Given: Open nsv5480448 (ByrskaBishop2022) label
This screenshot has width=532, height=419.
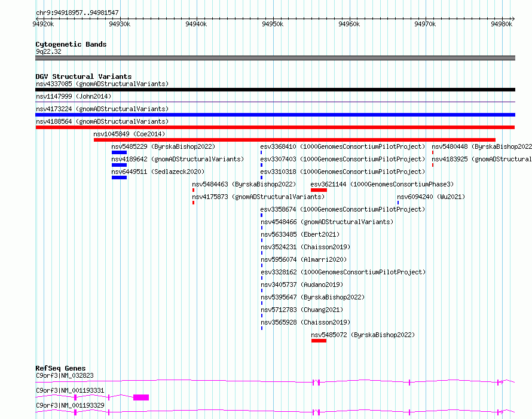Looking at the screenshot, I should coord(482,146).
